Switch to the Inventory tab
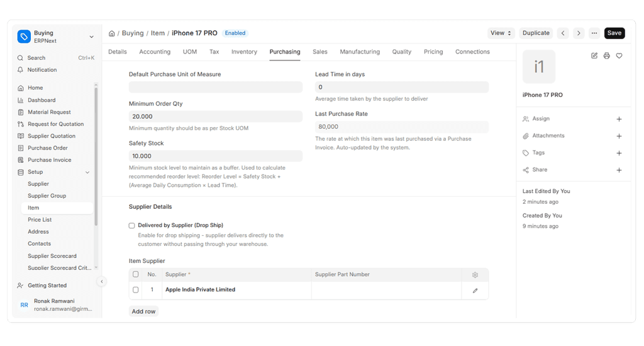 click(244, 52)
